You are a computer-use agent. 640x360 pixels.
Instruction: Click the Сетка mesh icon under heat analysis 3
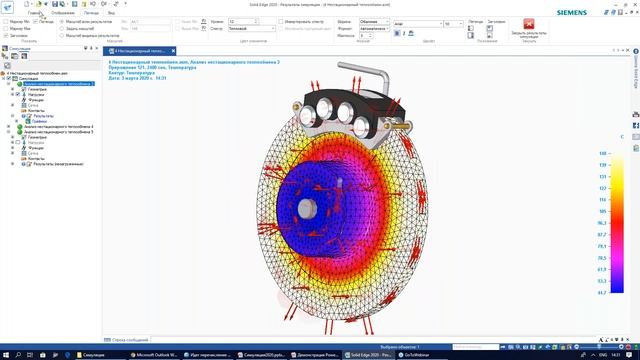coord(24,105)
